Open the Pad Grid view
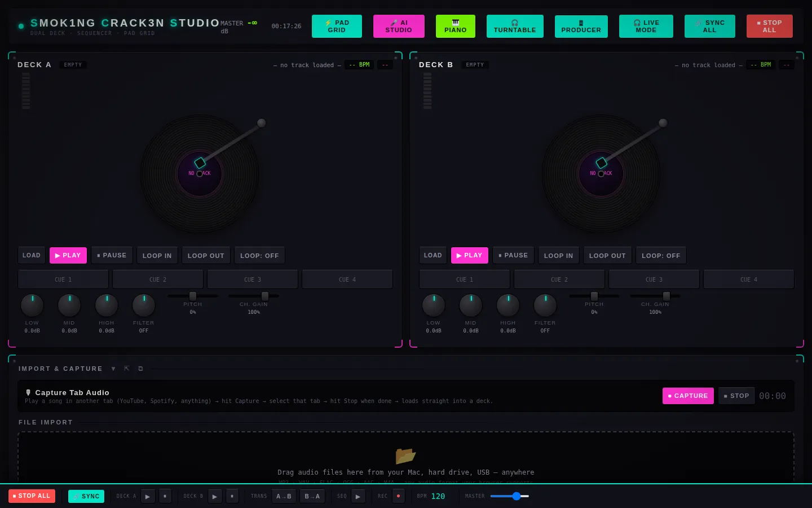This screenshot has height=508, width=812. point(337,26)
